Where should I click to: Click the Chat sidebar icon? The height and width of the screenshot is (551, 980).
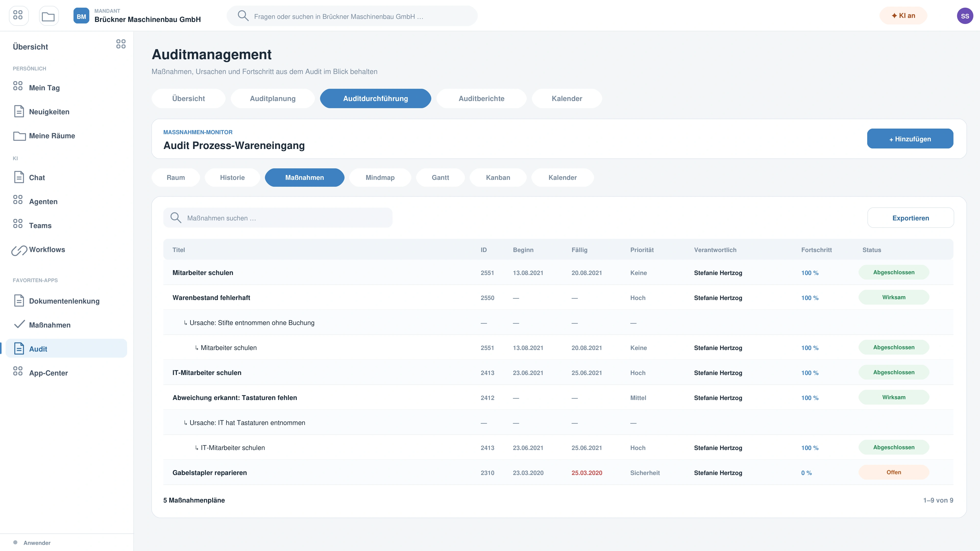[19, 177]
